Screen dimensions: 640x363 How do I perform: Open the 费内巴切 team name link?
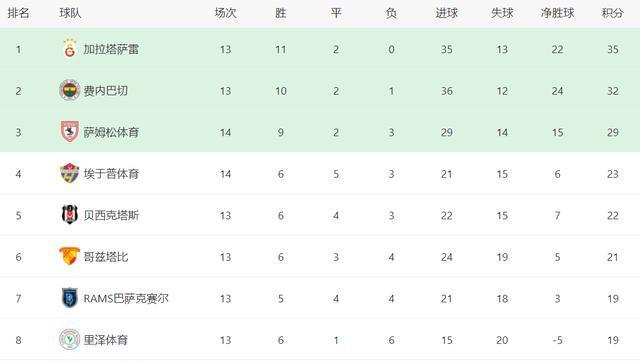coord(106,91)
